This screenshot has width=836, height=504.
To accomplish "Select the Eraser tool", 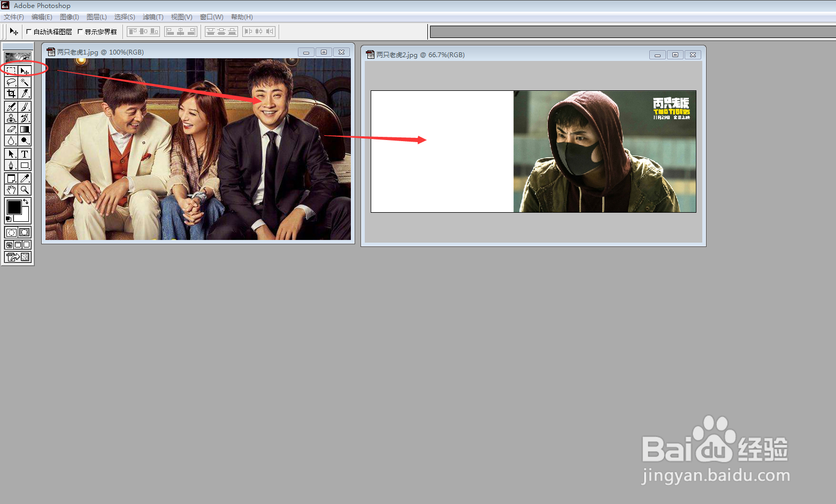I will pos(11,129).
